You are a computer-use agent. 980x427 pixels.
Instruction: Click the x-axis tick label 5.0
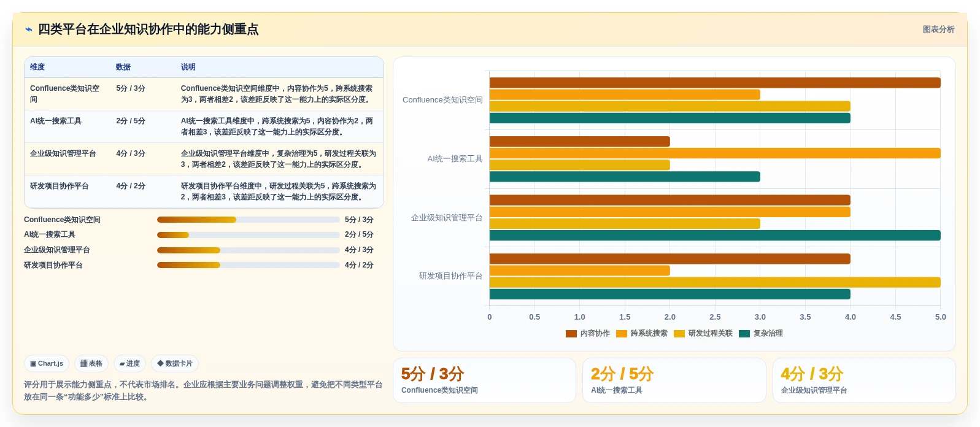tap(940, 317)
